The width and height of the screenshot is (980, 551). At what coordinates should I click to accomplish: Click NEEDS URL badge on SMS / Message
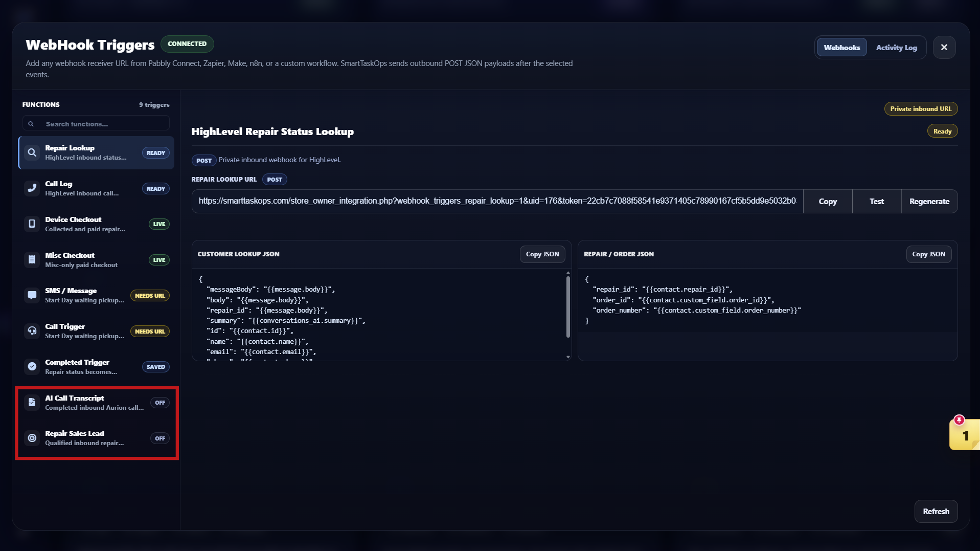pyautogui.click(x=150, y=296)
